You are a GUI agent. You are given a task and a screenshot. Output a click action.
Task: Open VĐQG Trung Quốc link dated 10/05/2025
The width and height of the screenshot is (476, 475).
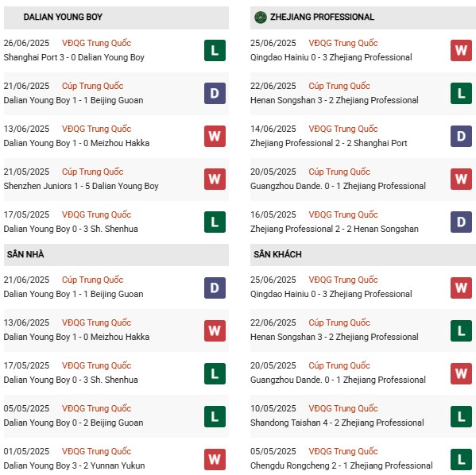(343, 408)
